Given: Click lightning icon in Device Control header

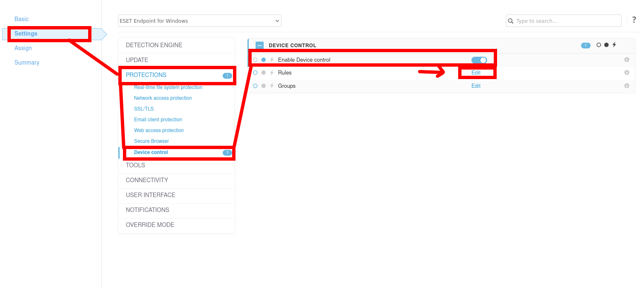Looking at the screenshot, I should pos(614,45).
